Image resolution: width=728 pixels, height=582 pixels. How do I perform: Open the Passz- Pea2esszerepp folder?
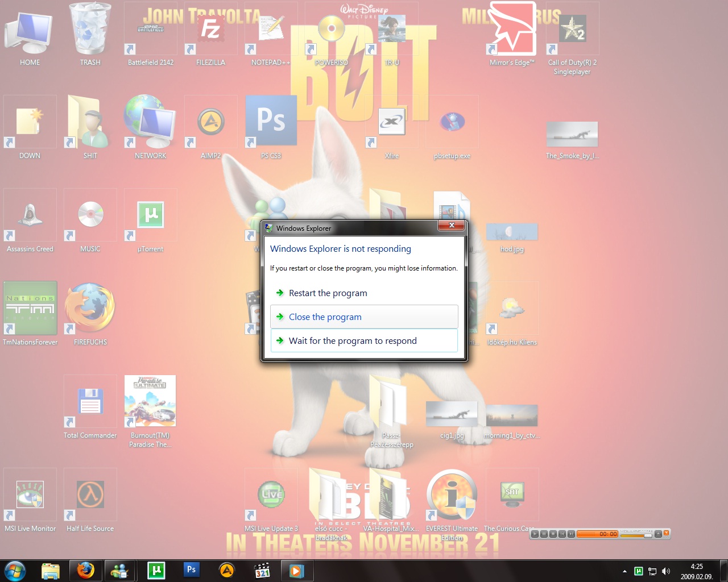point(392,411)
